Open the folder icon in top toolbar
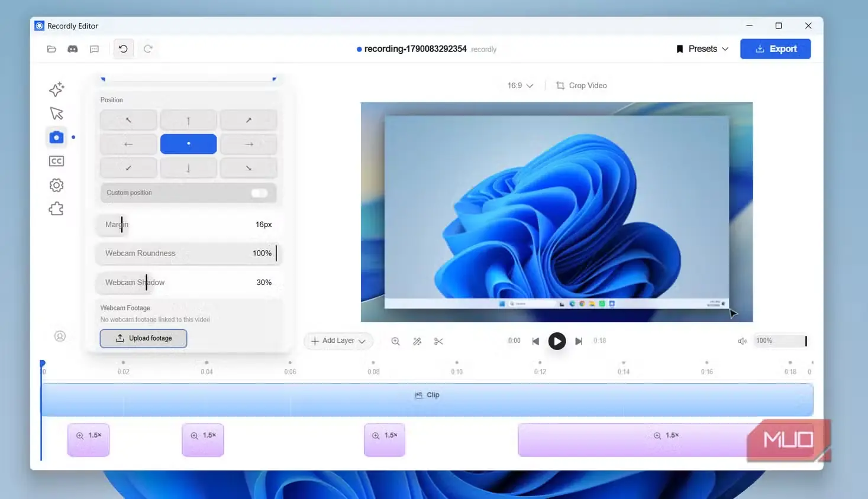868x499 pixels. click(51, 49)
